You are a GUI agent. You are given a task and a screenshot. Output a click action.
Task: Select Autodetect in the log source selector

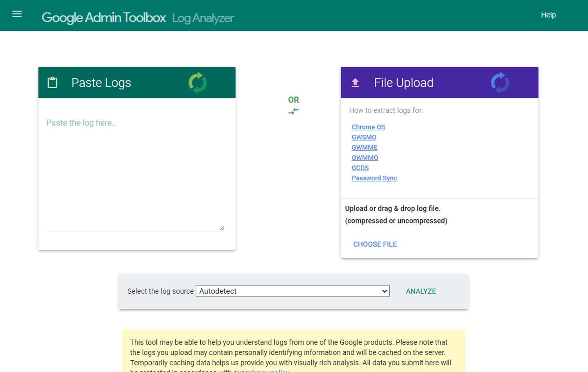click(x=292, y=291)
